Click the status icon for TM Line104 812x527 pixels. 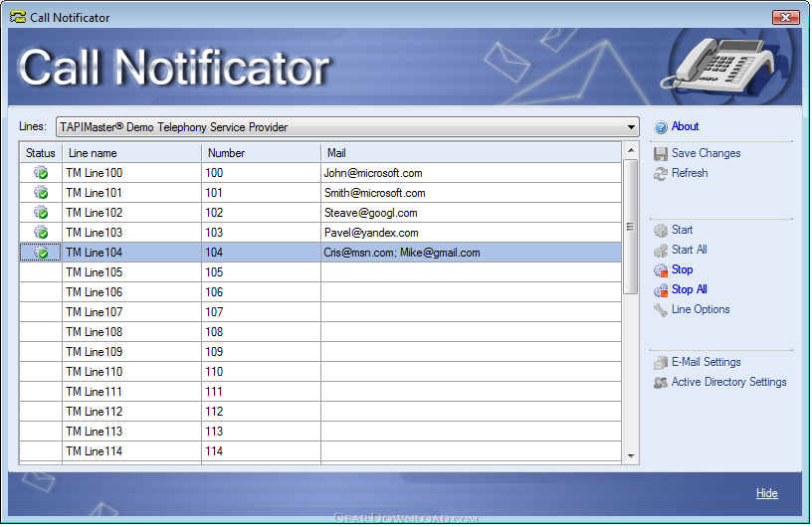coord(41,253)
